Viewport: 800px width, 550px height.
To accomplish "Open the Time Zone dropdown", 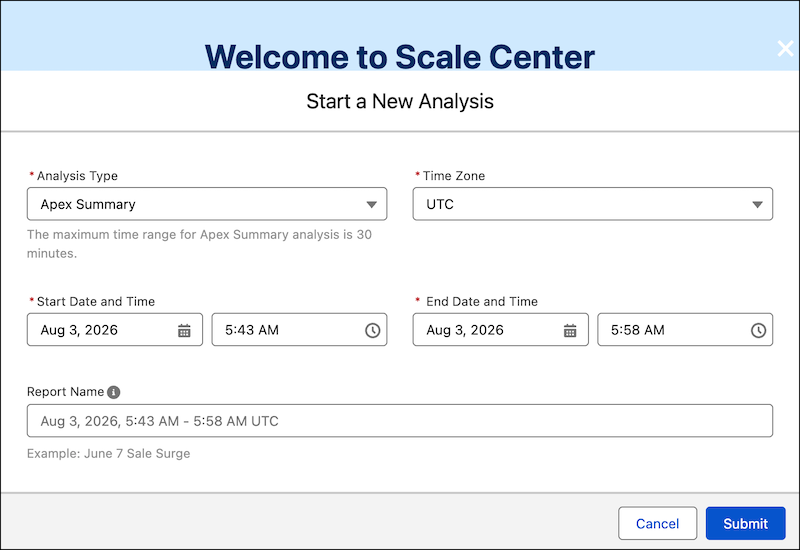I will point(593,204).
